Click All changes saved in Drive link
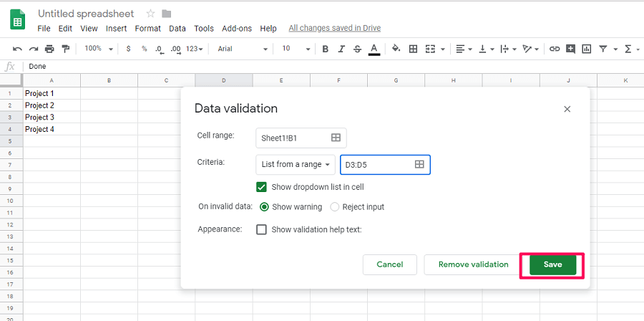 point(335,28)
